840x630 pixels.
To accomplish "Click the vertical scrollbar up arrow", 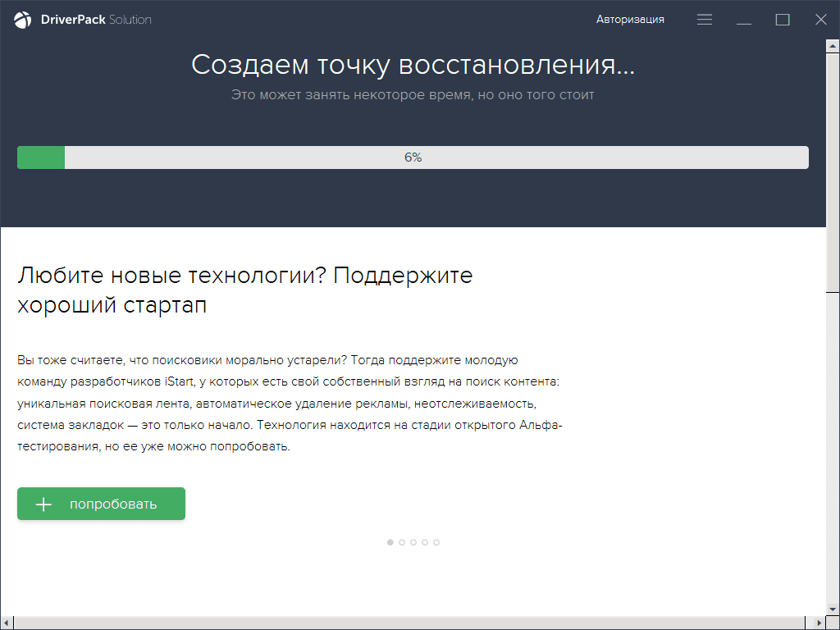I will tap(833, 47).
